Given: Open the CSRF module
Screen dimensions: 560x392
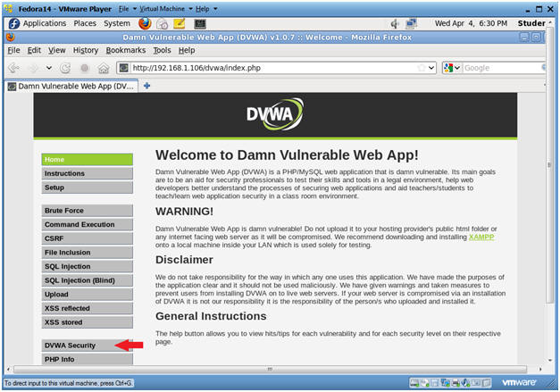Looking at the screenshot, I should (x=88, y=238).
